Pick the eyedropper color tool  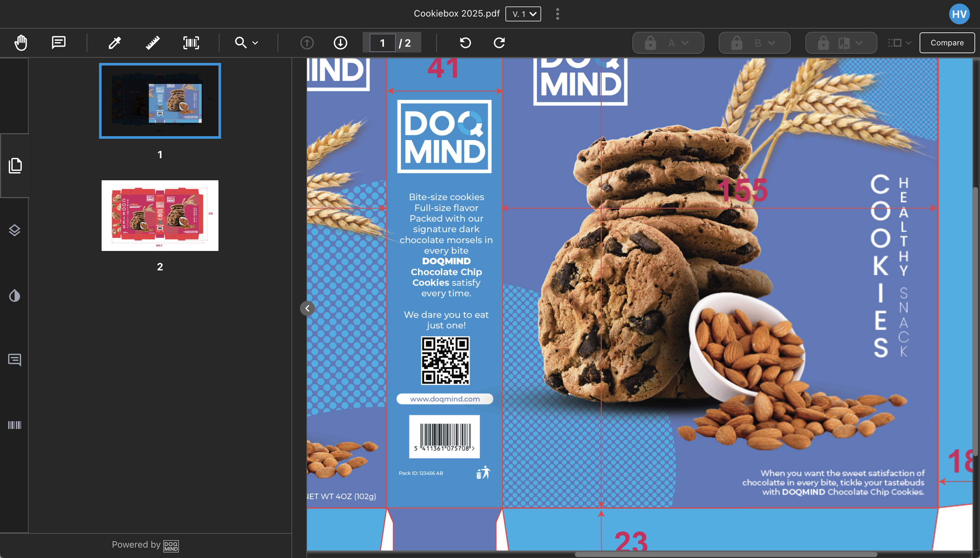pyautogui.click(x=114, y=42)
